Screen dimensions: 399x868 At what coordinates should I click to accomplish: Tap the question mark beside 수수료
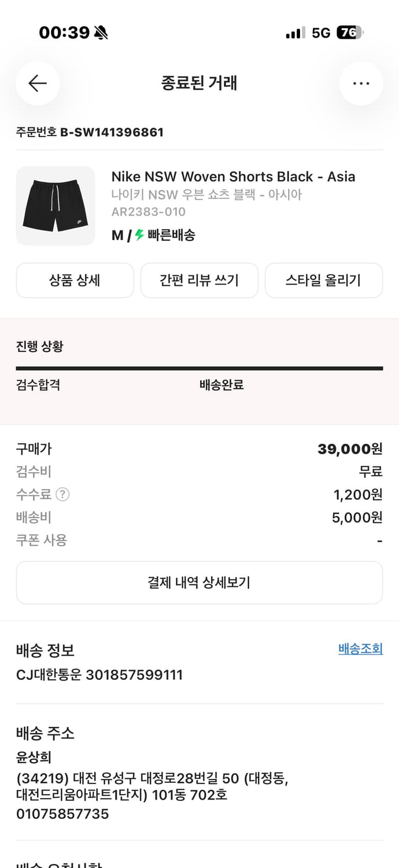point(62,495)
